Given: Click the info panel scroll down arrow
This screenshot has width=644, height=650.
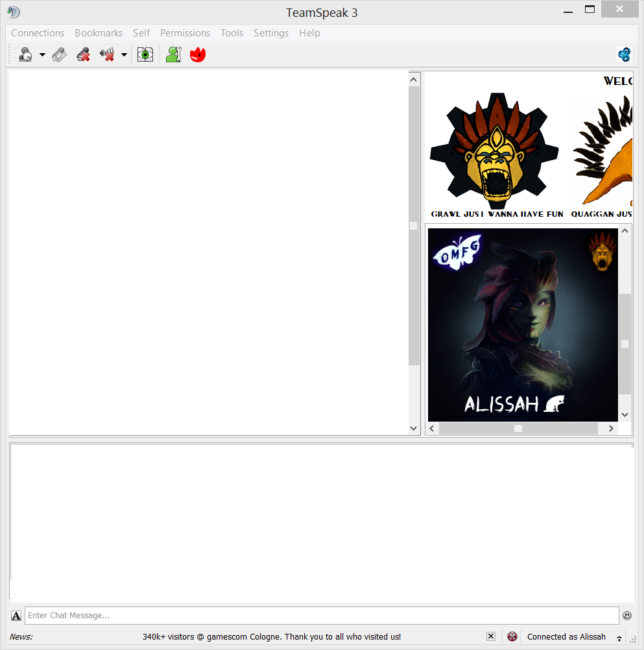Looking at the screenshot, I should point(625,415).
